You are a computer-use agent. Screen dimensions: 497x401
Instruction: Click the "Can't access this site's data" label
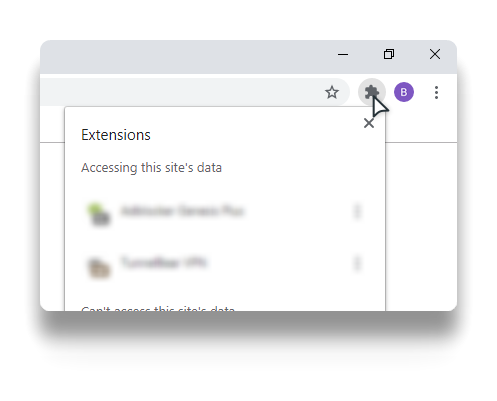click(158, 308)
